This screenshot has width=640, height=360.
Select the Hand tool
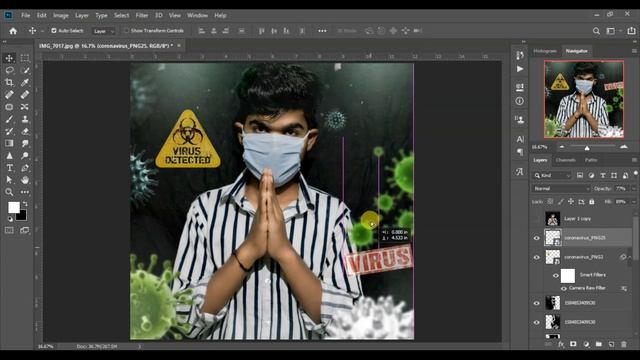tap(24, 180)
